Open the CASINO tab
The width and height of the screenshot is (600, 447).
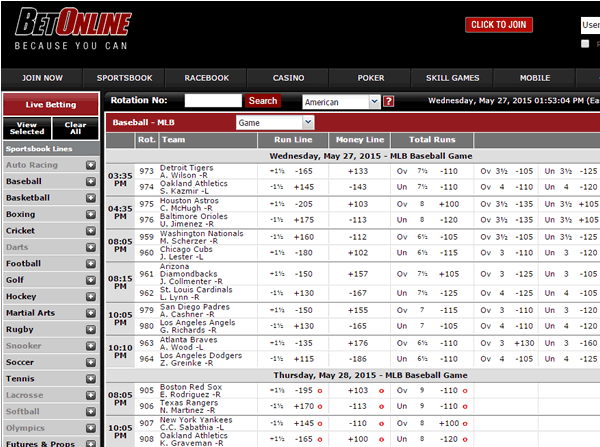coord(289,78)
